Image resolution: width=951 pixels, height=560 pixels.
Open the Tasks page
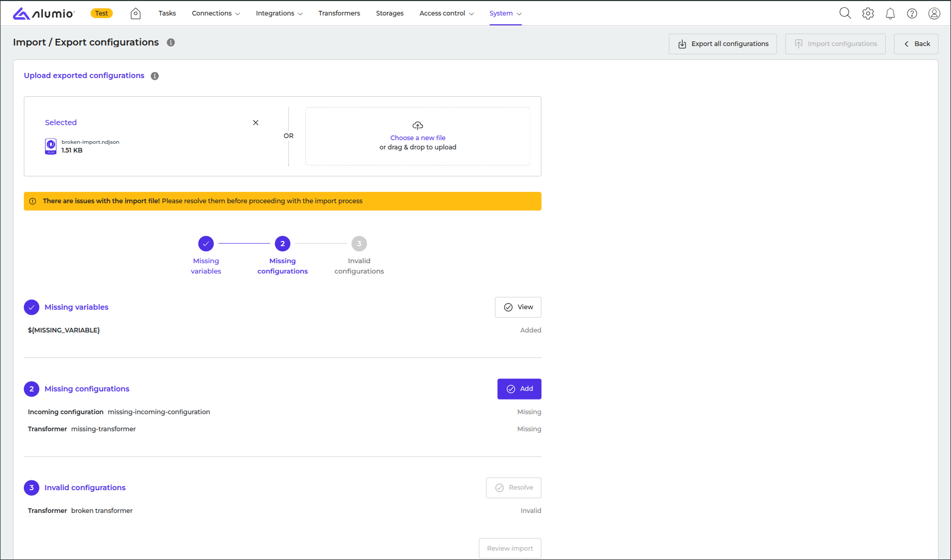point(167,13)
